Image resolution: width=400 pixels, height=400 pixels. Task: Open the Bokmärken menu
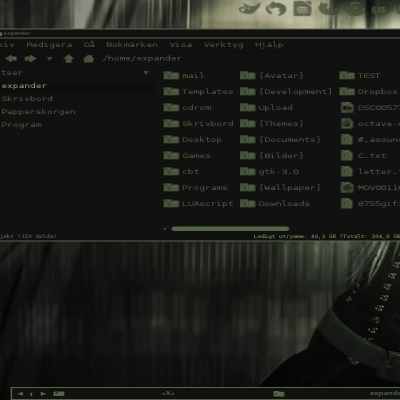[x=132, y=45]
